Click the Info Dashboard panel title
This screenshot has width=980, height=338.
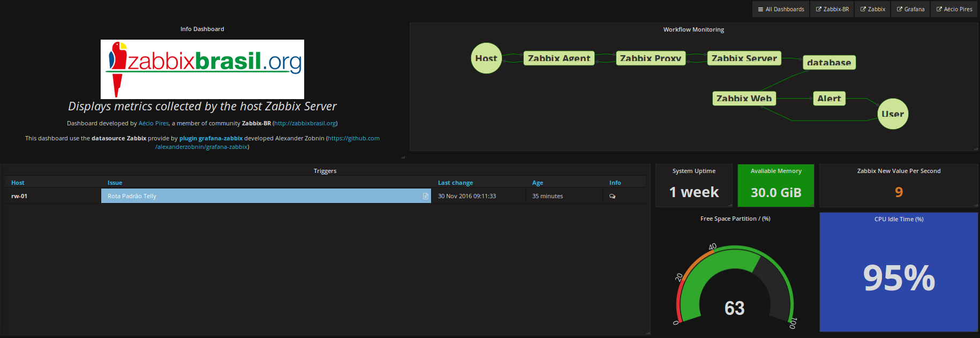pos(202,29)
